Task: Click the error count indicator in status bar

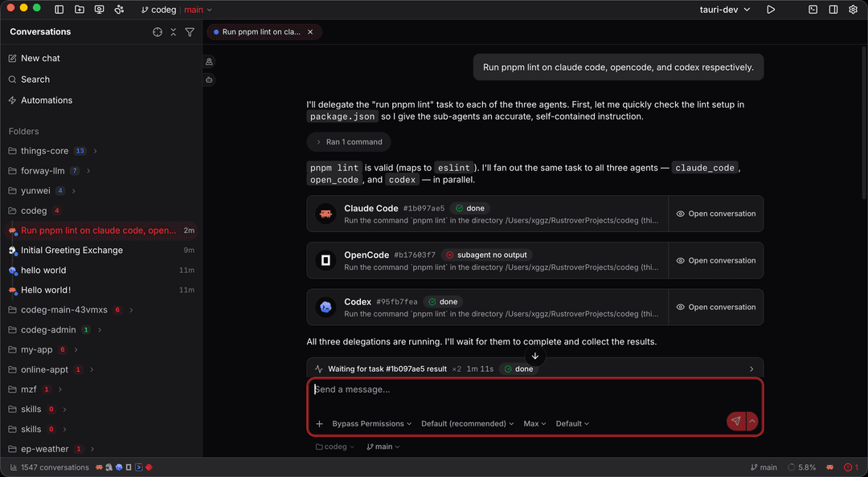Action: [851, 467]
